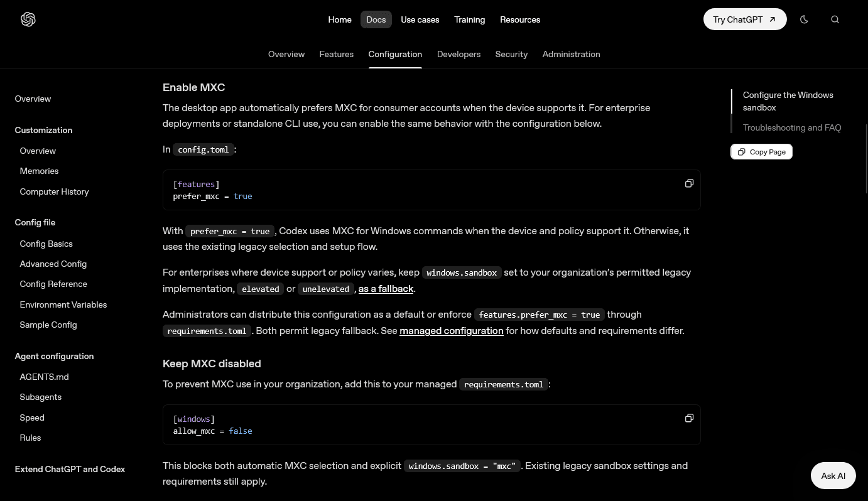The width and height of the screenshot is (868, 501).
Task: Switch to the Security tab
Action: [511, 55]
